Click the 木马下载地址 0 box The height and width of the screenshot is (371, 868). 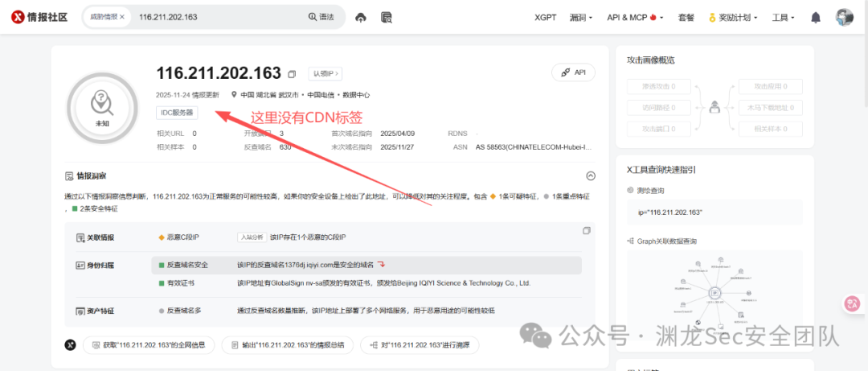point(771,108)
